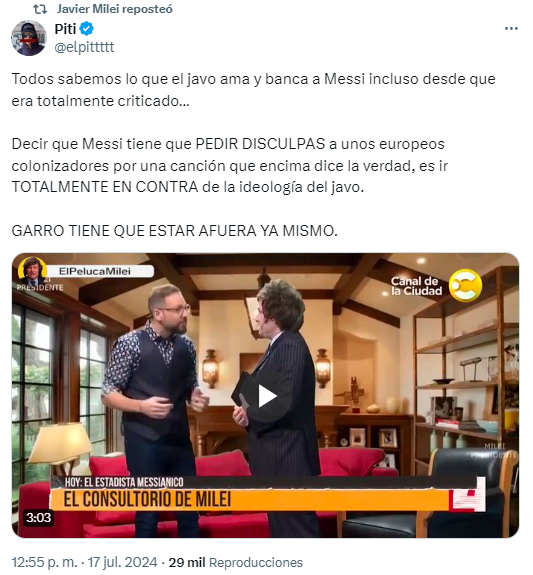Open the 12:55 p. m. timestamp link
This screenshot has width=533, height=575.
(x=44, y=562)
